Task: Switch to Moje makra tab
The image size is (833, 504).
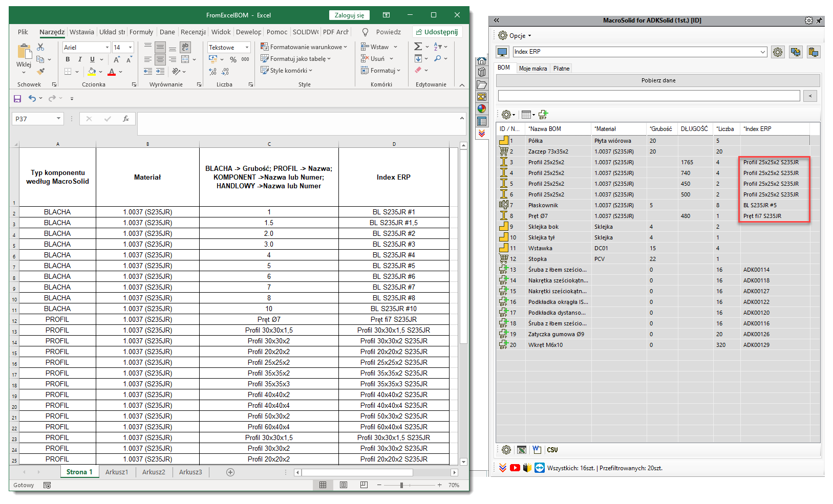Action: click(x=532, y=69)
